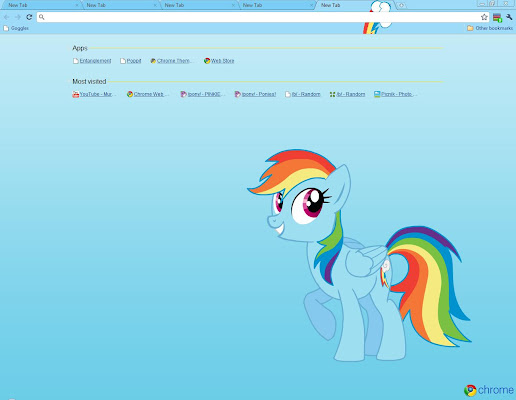Open the ipony! - Ponies! link
516x400 pixels.
pos(255,94)
